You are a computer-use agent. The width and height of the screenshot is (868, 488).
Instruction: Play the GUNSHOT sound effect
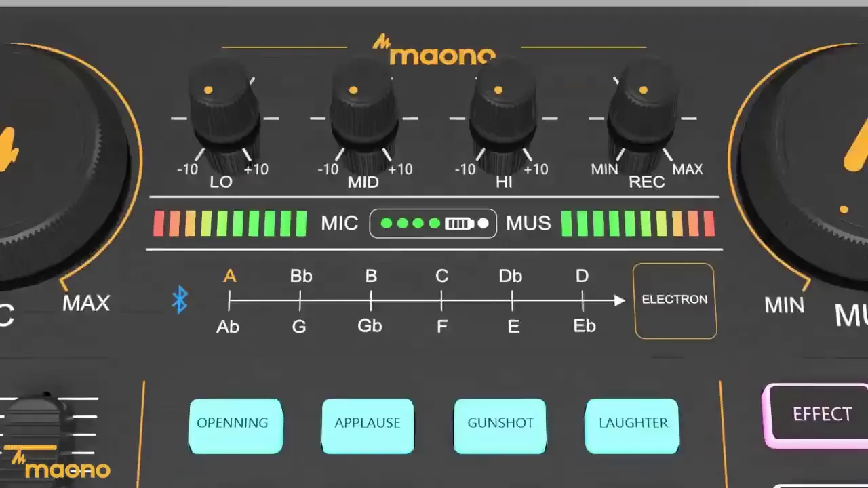[x=500, y=426]
